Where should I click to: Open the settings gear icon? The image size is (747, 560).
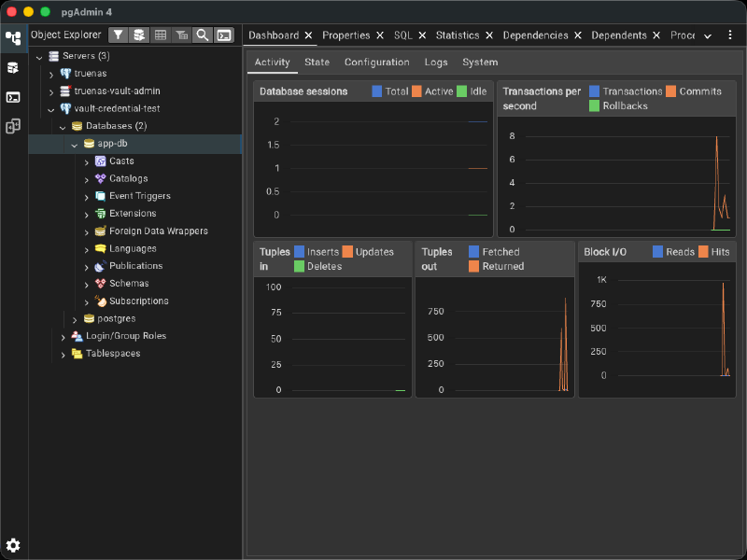coord(13,545)
